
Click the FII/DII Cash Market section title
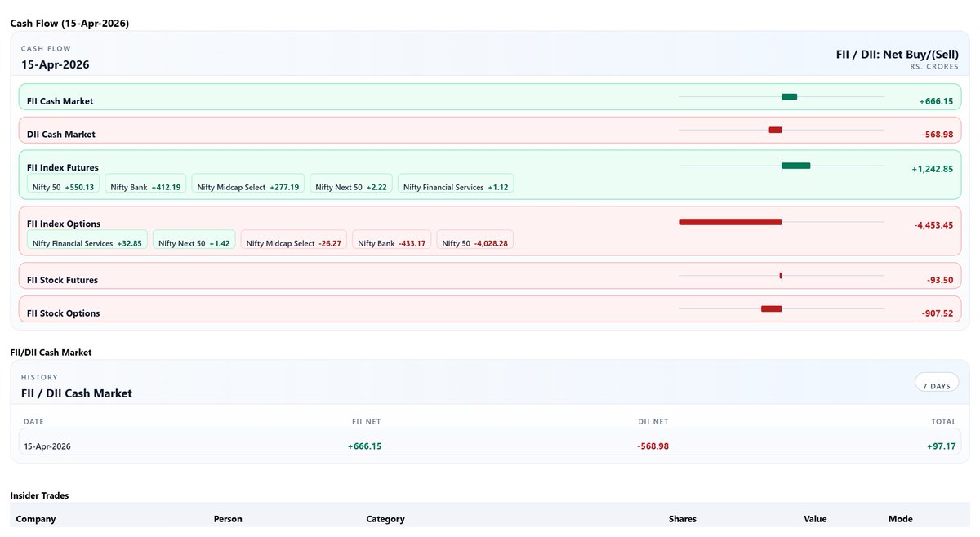pyautogui.click(x=51, y=353)
